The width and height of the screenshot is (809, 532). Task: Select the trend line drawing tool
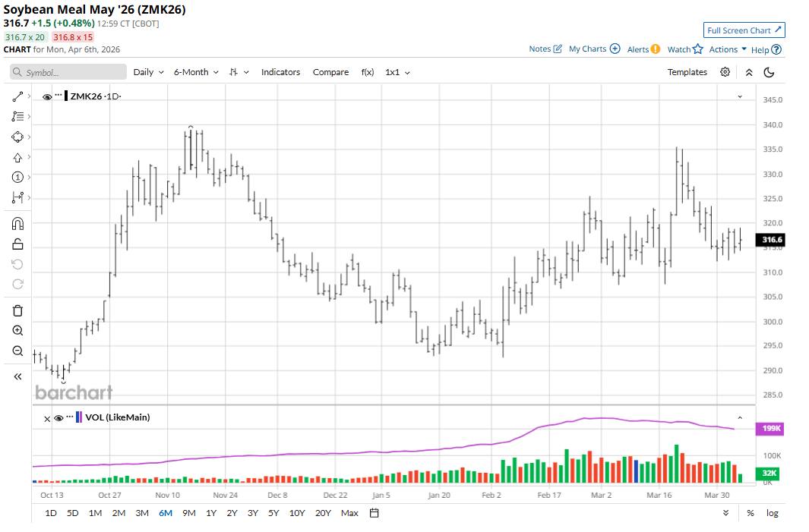tap(17, 96)
